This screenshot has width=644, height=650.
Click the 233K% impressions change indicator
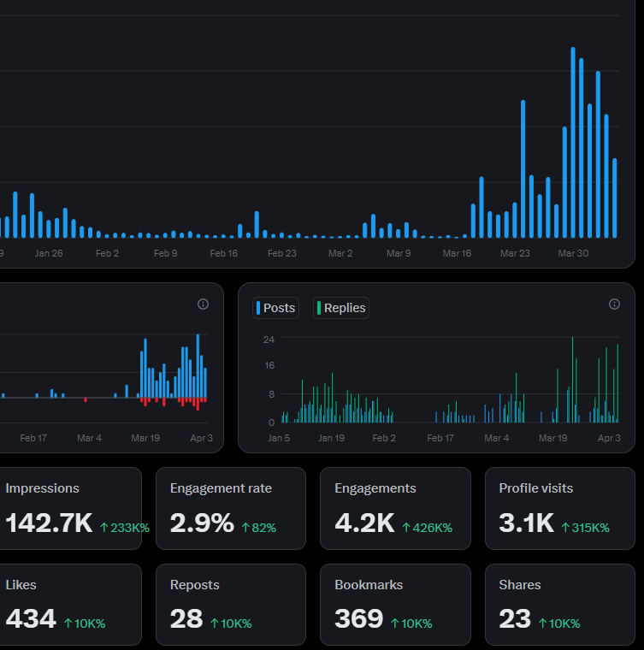point(125,528)
